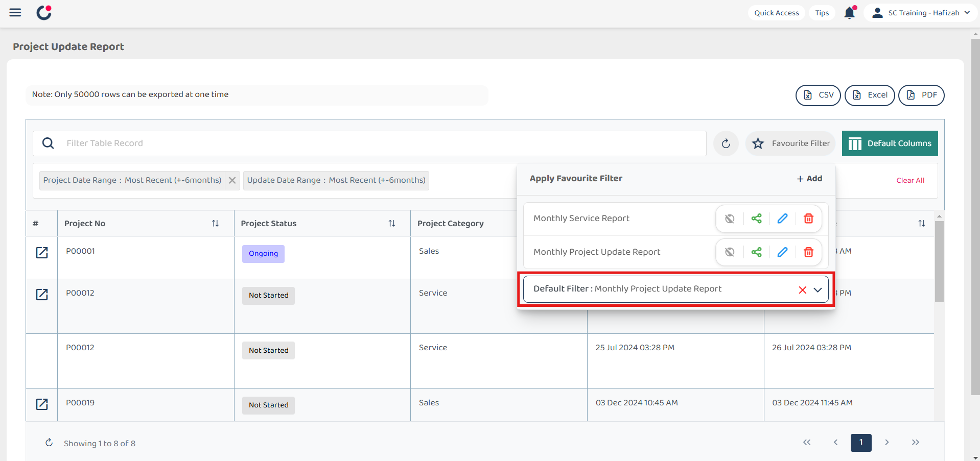Share the Monthly Project Update Report filter
Image resolution: width=980 pixels, height=461 pixels.
coord(756,252)
